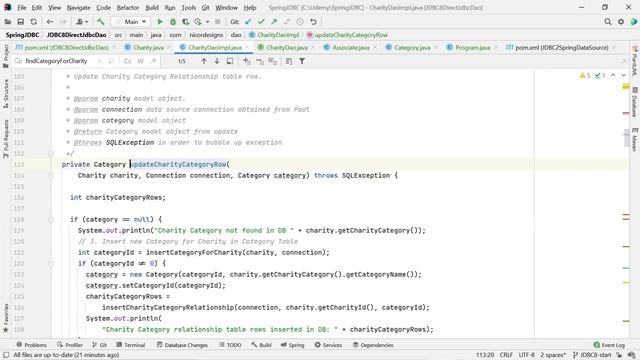Click UTF-8 encoding in status bar
This screenshot has height=360, width=640.
[527, 355]
